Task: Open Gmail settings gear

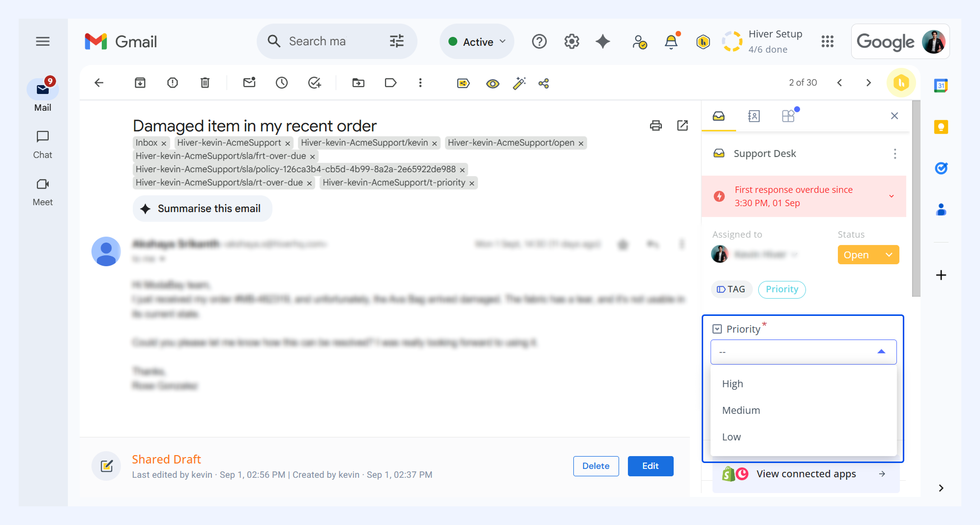Action: point(572,41)
